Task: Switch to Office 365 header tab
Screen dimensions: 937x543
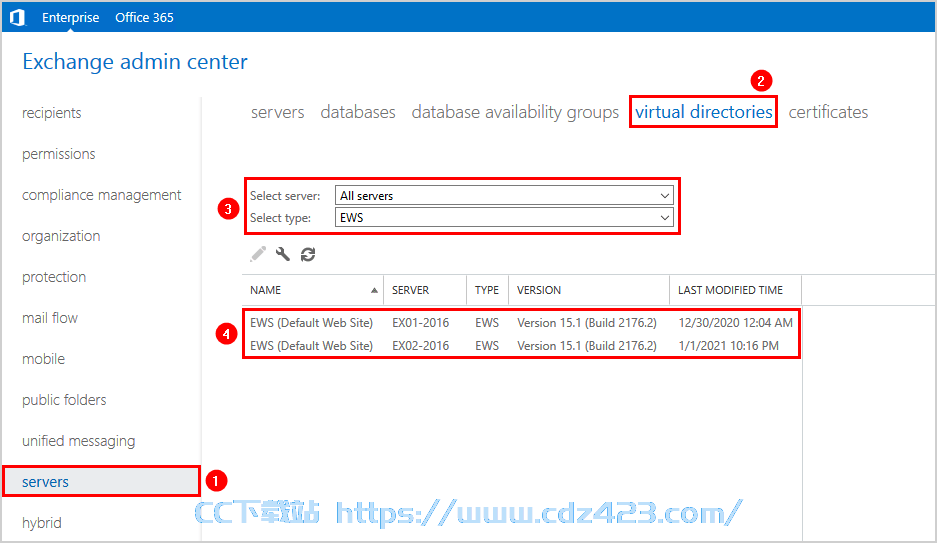Action: point(144,17)
